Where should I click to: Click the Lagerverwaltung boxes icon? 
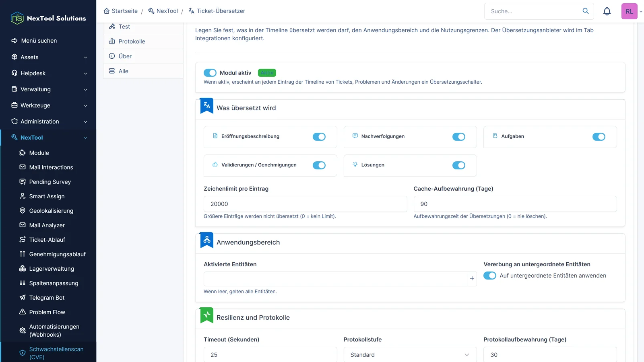(x=23, y=268)
